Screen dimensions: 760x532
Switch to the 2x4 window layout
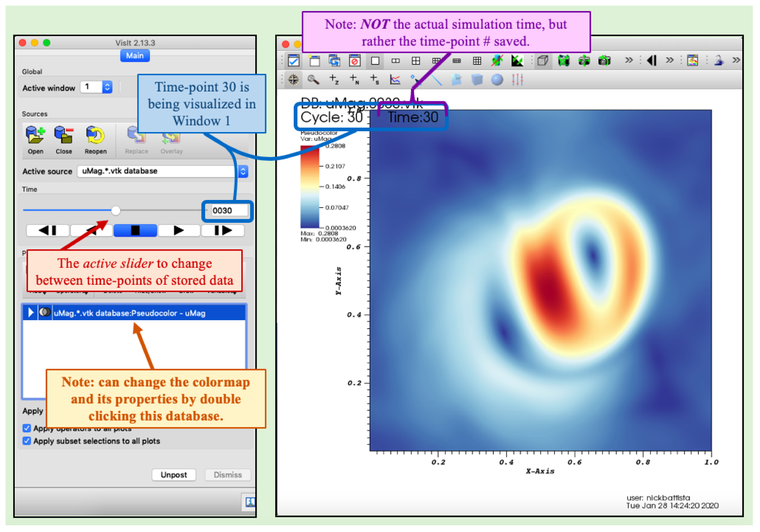point(457,61)
